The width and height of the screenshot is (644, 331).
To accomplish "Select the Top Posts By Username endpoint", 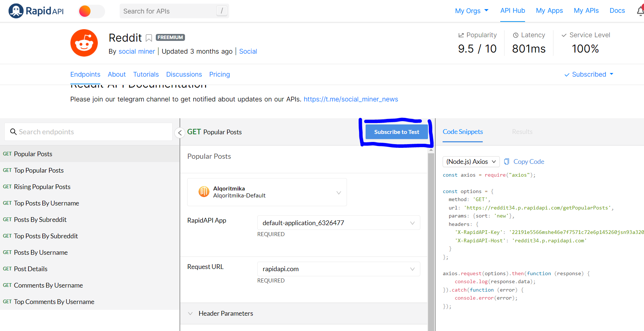I will (x=46, y=203).
